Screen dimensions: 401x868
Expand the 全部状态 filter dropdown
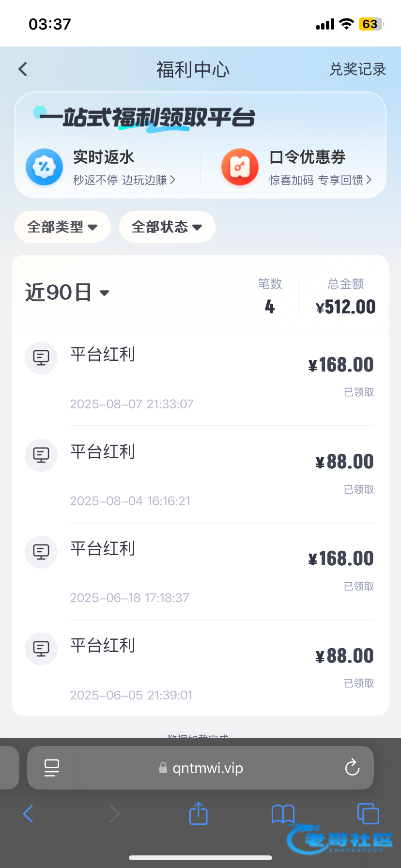pyautogui.click(x=167, y=227)
